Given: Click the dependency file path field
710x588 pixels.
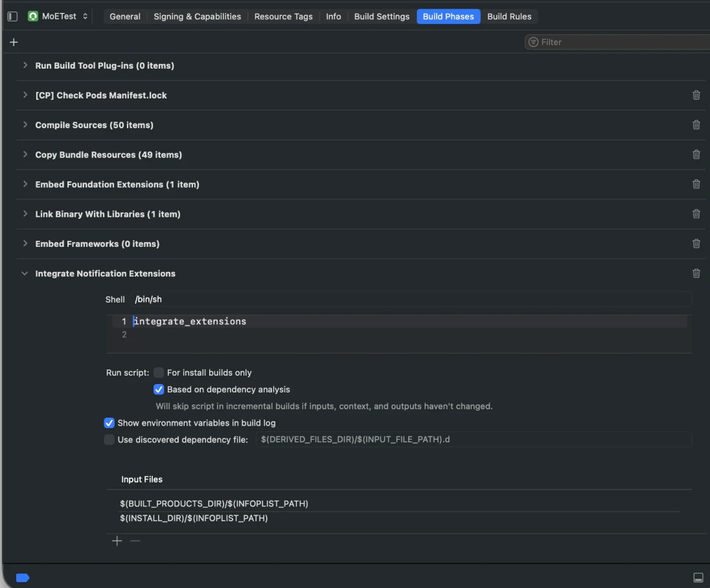Looking at the screenshot, I should point(474,440).
